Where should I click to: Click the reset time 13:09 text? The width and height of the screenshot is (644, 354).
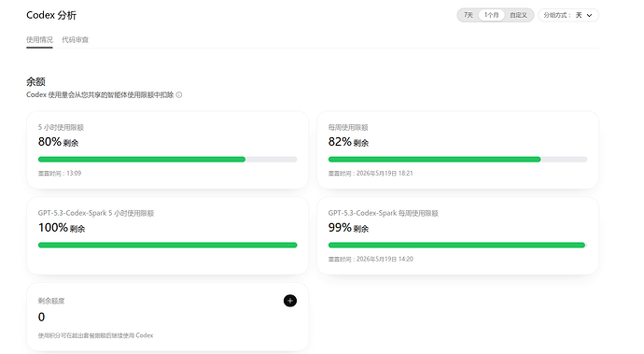[60, 174]
